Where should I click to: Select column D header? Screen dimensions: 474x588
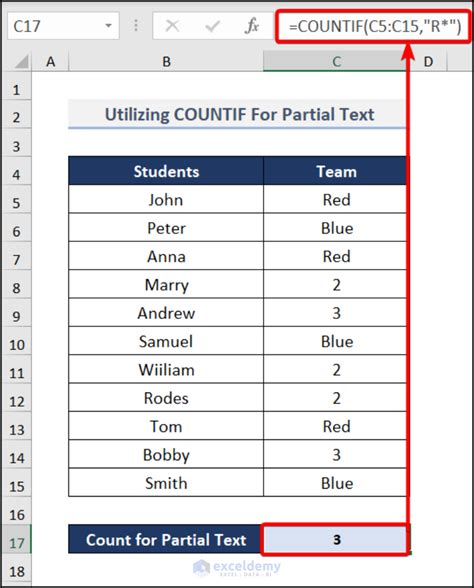coord(428,62)
